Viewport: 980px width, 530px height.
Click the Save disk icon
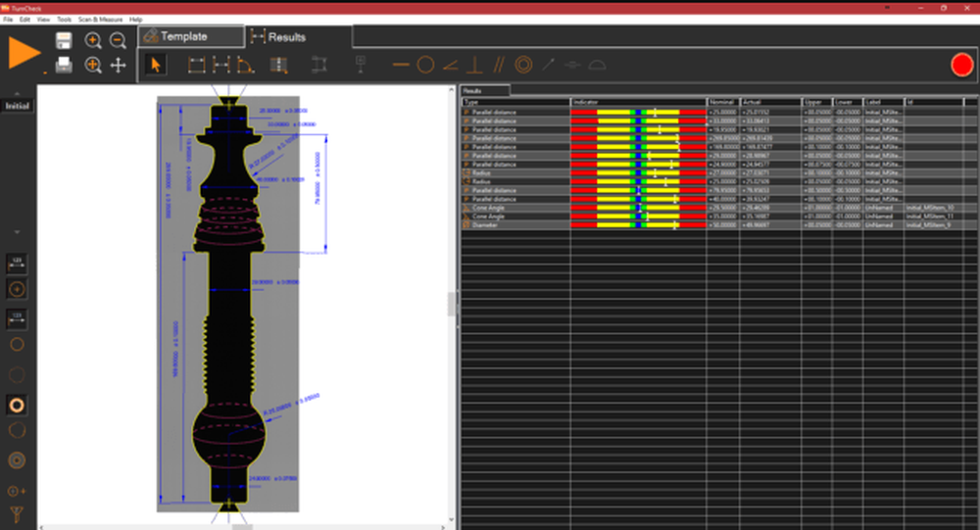(x=64, y=40)
